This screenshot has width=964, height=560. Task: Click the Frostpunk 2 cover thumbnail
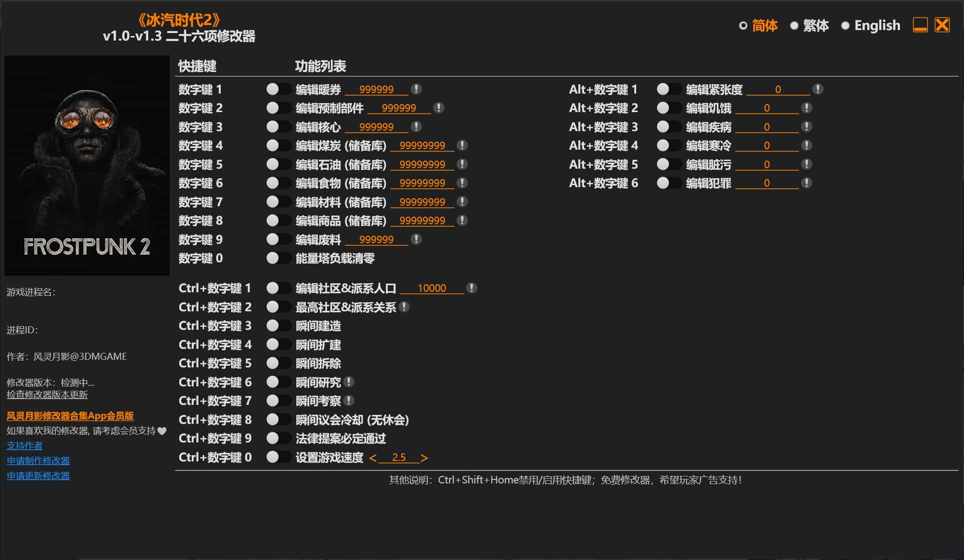87,165
